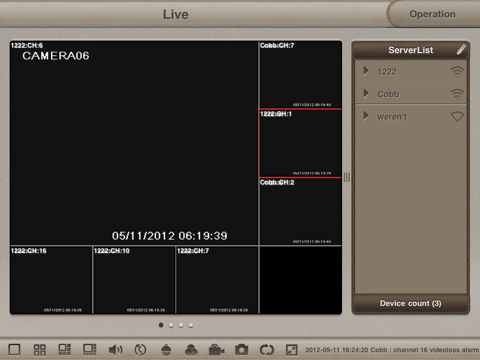Click disconnected signal icon for weren't

(x=457, y=116)
